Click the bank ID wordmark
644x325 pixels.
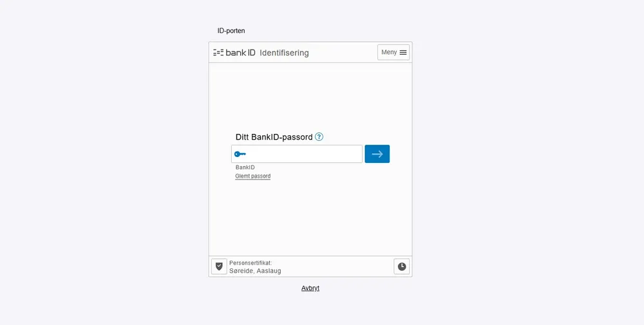point(240,53)
